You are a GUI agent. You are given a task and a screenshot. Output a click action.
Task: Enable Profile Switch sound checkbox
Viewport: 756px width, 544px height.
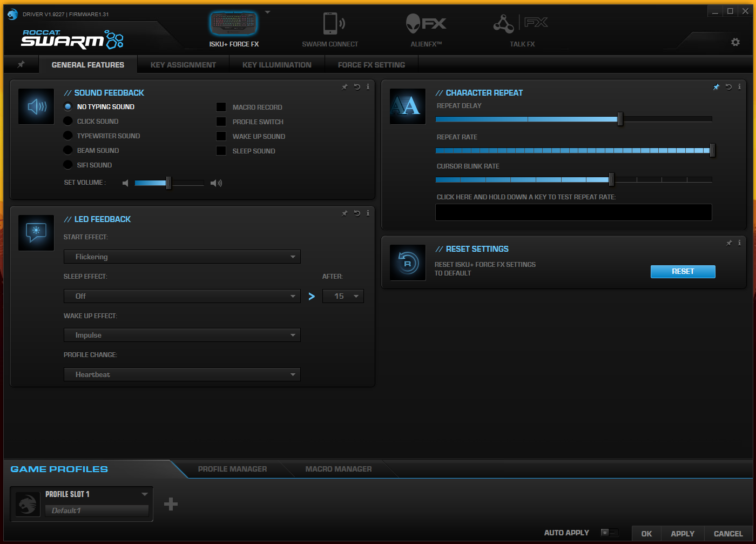[x=221, y=122]
